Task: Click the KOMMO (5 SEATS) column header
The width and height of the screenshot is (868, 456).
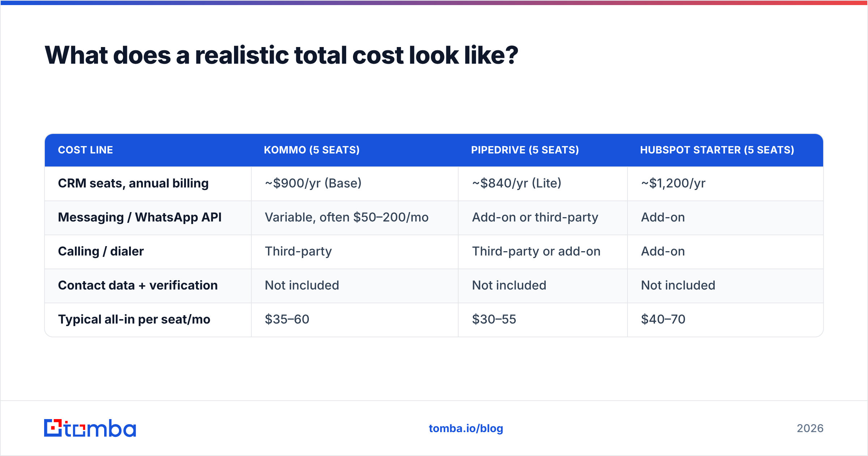Action: pos(312,150)
